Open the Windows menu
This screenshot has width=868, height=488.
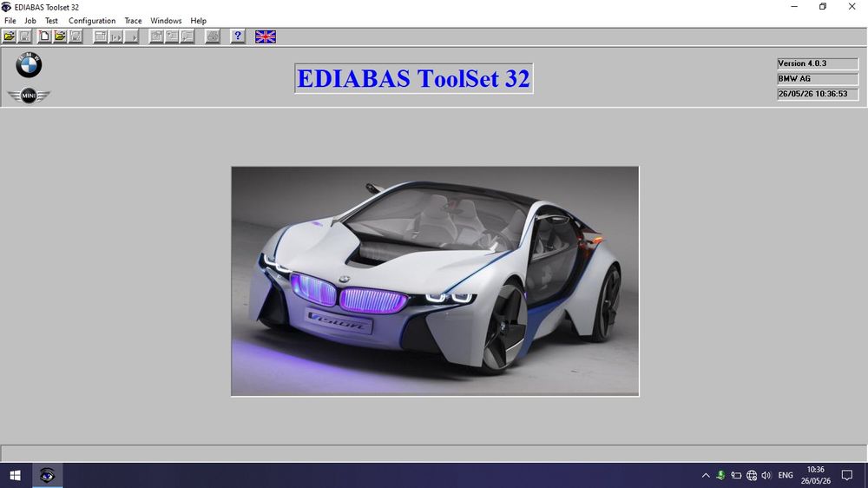coord(166,21)
